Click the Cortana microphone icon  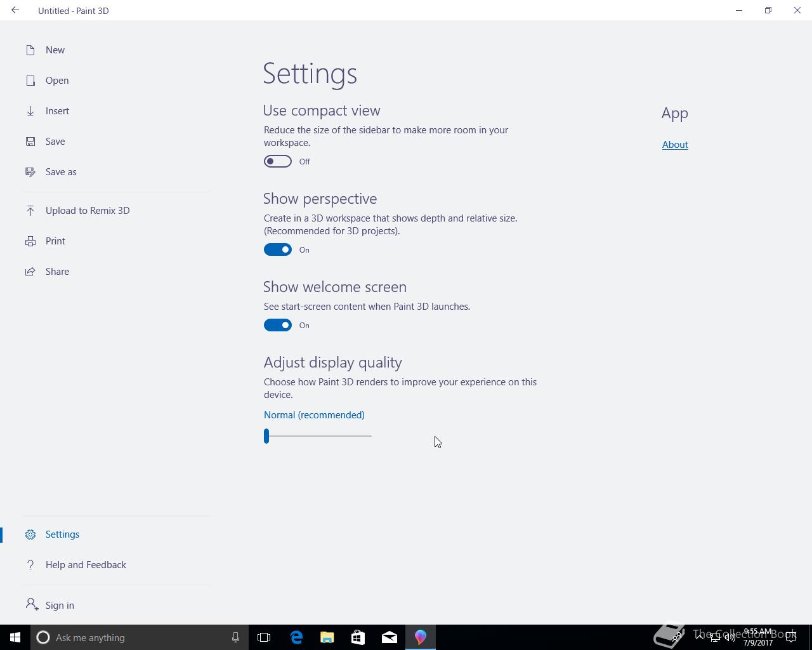235,637
